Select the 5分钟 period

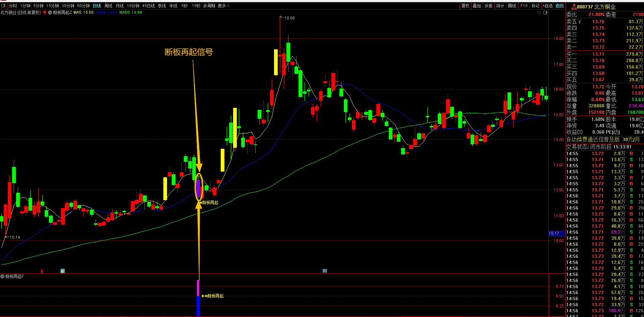[38, 6]
